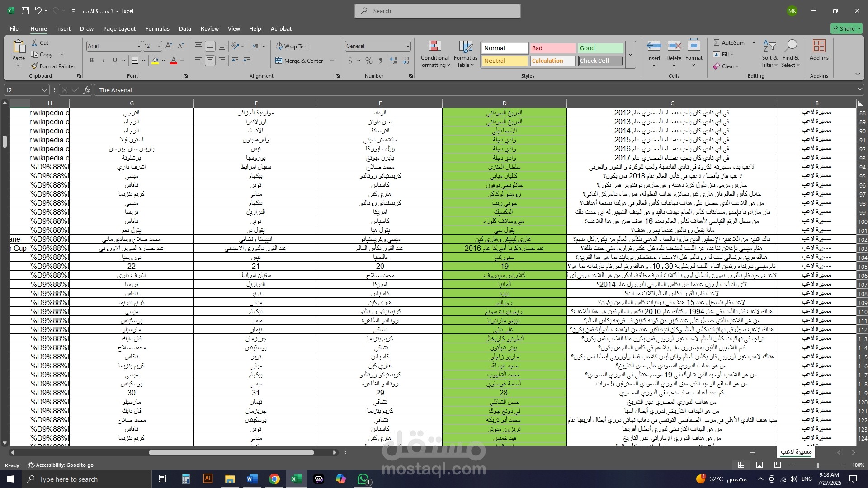Toggle Bold formatting
Screen dimensions: 868x488
pyautogui.click(x=92, y=61)
